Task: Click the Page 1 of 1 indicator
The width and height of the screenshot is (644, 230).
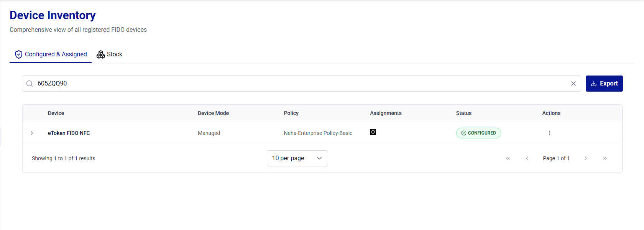Action: 556,158
